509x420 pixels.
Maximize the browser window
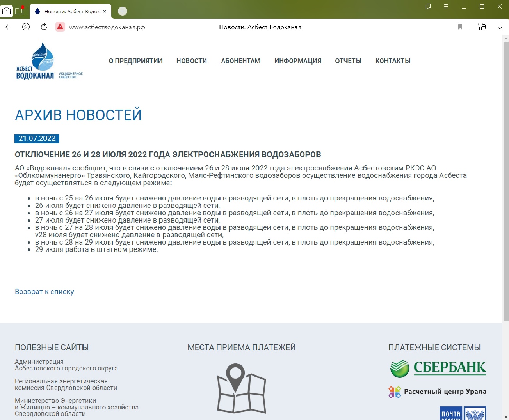pyautogui.click(x=482, y=7)
